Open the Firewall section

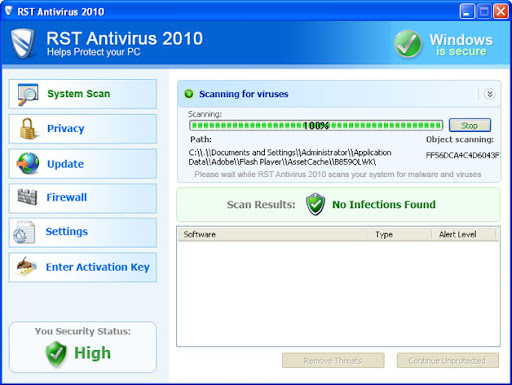click(x=83, y=198)
